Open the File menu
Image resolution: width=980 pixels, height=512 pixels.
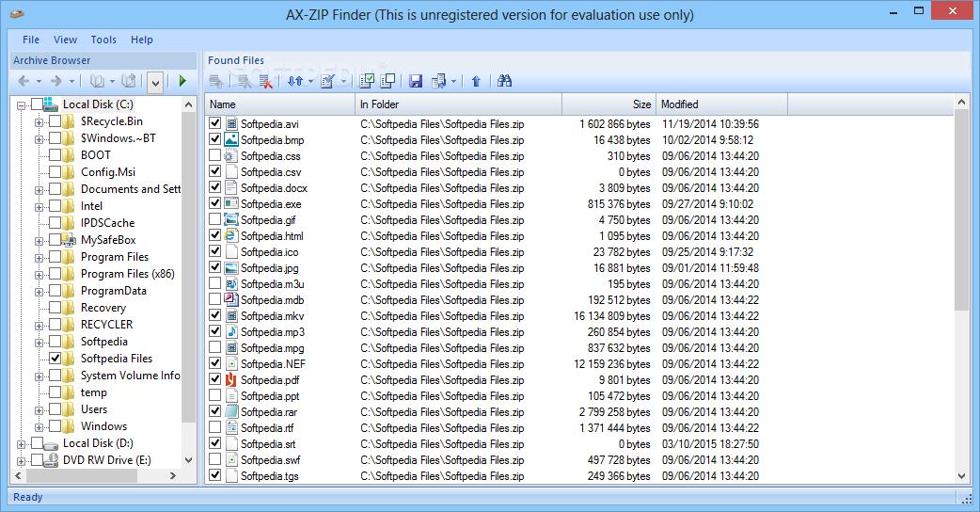click(x=31, y=40)
